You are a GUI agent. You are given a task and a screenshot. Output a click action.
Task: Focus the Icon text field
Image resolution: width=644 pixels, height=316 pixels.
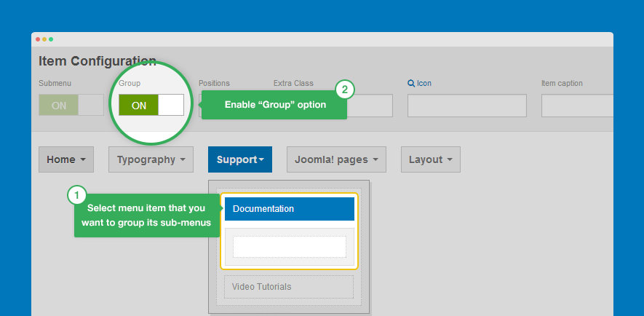[466, 106]
